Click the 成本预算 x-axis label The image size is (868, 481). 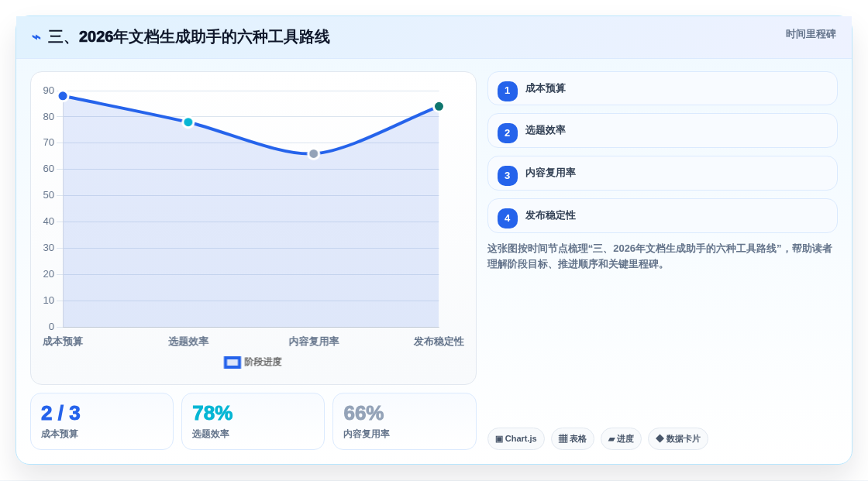63,342
